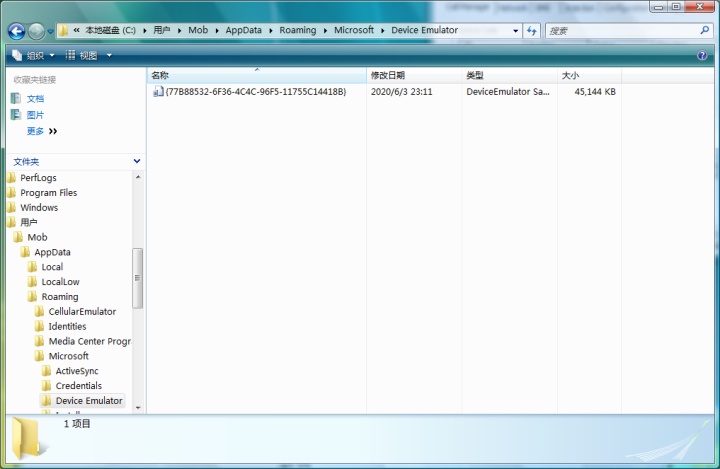This screenshot has width=720, height=469.
Task: Select 本地磁盘 (C:) in breadcrumb path
Action: pos(110,30)
